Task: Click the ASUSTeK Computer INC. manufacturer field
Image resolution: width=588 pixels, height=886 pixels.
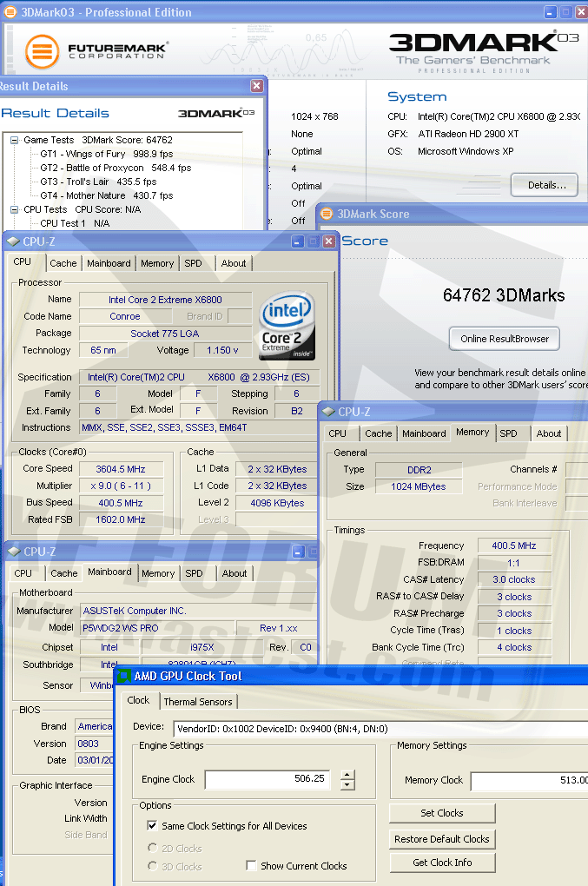Action: click(x=198, y=611)
